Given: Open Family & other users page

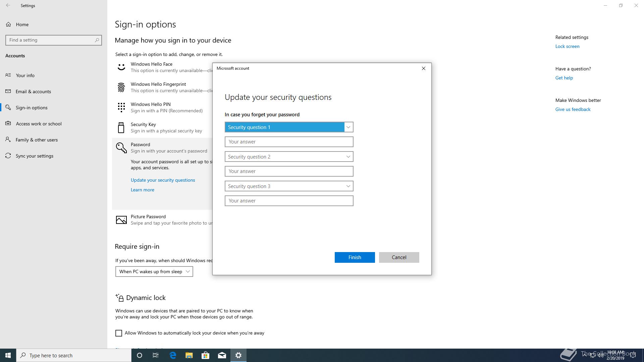Looking at the screenshot, I should (54, 140).
